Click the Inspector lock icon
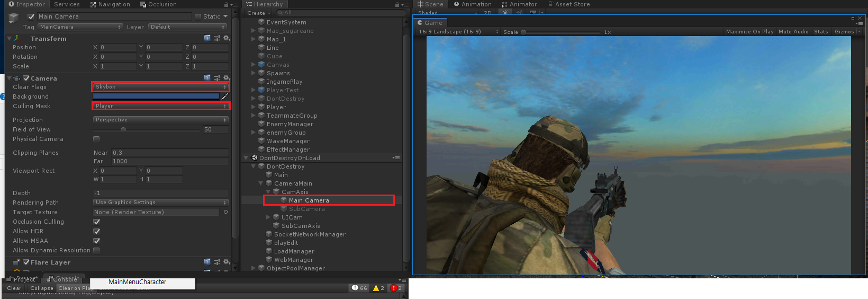 click(x=226, y=4)
